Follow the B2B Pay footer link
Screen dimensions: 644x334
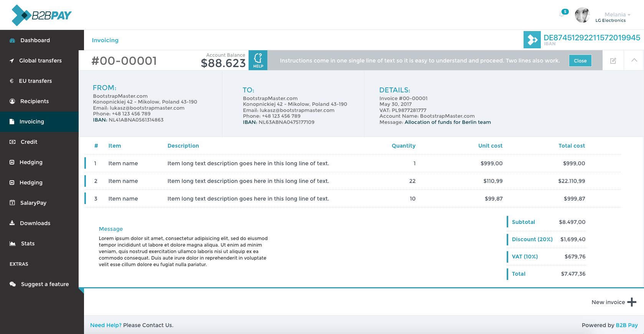pos(626,325)
